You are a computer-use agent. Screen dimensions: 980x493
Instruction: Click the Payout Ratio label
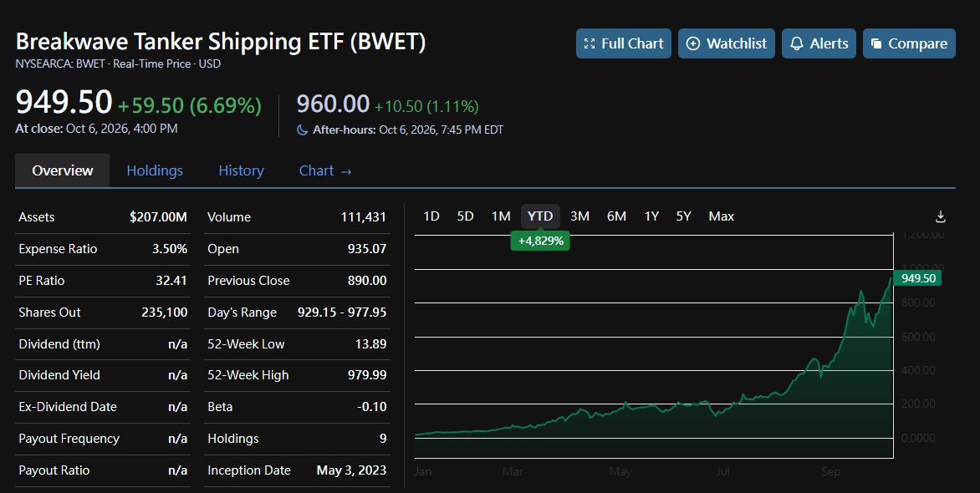[x=54, y=470]
